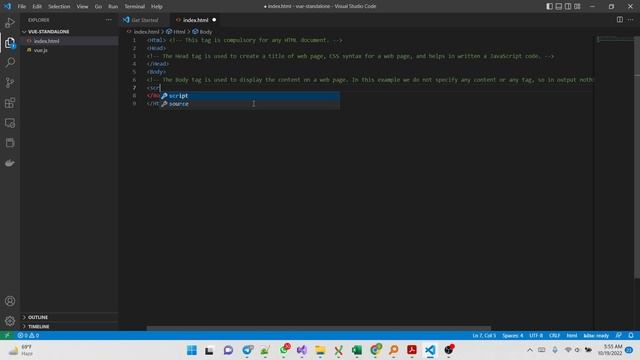
Task: Open the Search view icon
Action: [10, 62]
